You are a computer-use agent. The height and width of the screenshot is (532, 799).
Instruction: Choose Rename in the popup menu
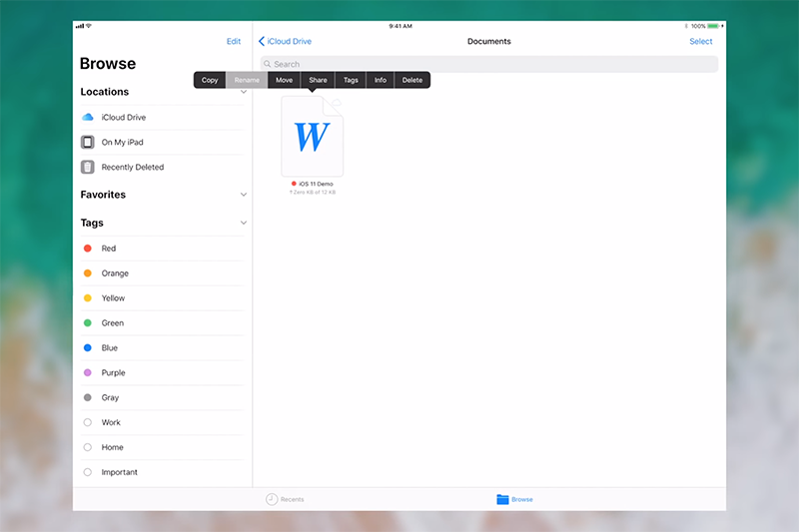pyautogui.click(x=247, y=80)
